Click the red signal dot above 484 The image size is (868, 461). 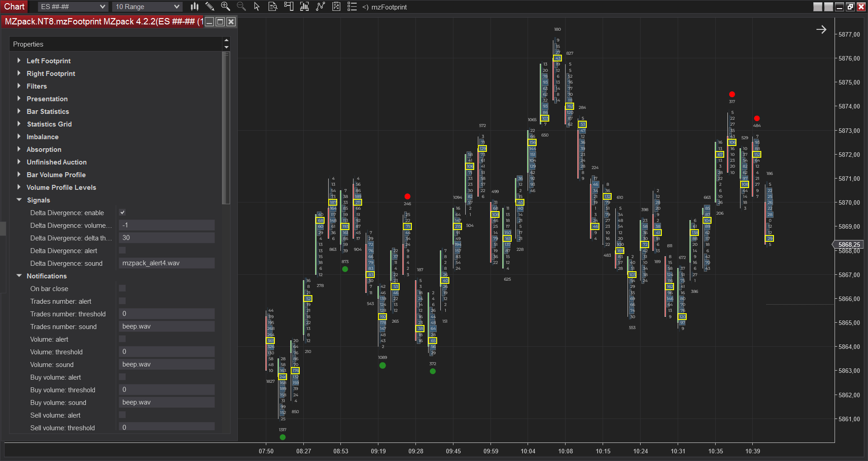click(x=757, y=118)
